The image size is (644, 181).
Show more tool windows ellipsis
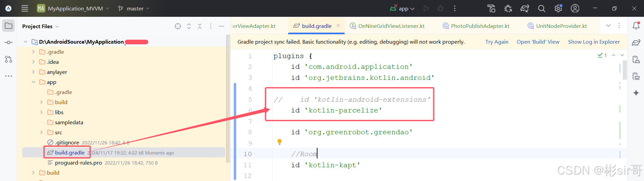(x=9, y=76)
